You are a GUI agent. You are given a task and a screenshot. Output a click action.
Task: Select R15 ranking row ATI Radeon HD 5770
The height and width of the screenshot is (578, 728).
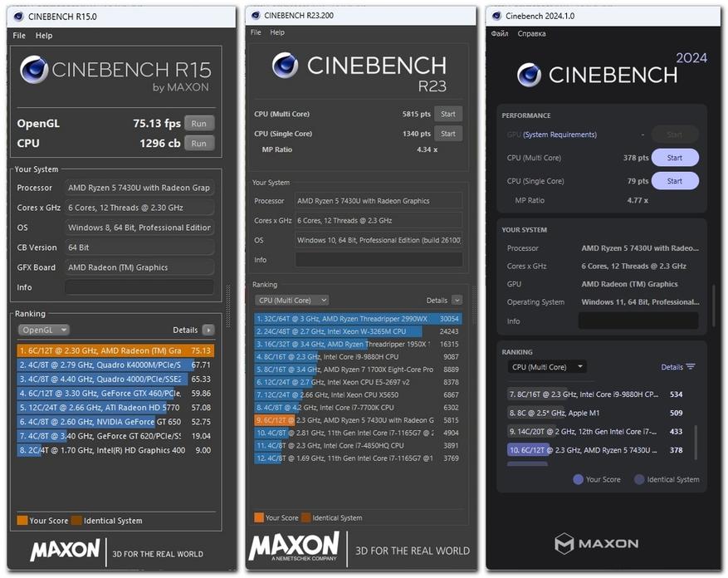pyautogui.click(x=115, y=408)
